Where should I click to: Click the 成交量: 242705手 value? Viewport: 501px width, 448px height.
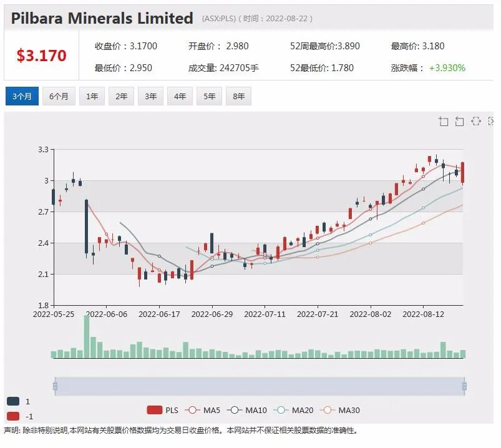point(223,68)
